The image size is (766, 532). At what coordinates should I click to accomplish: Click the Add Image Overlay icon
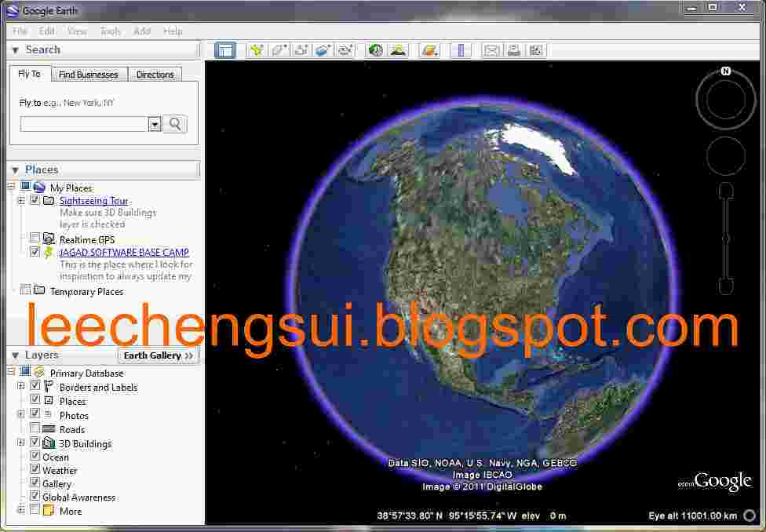[323, 50]
